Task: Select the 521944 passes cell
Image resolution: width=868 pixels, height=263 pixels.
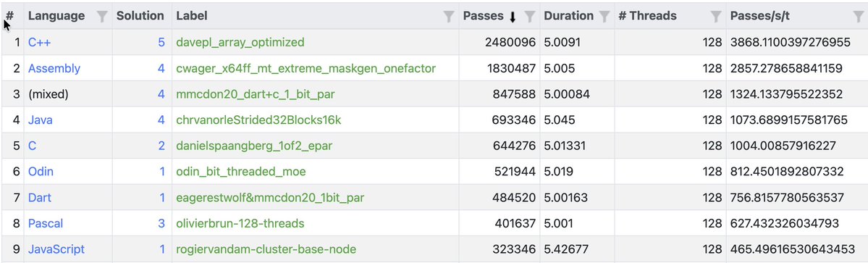Action: coord(514,171)
